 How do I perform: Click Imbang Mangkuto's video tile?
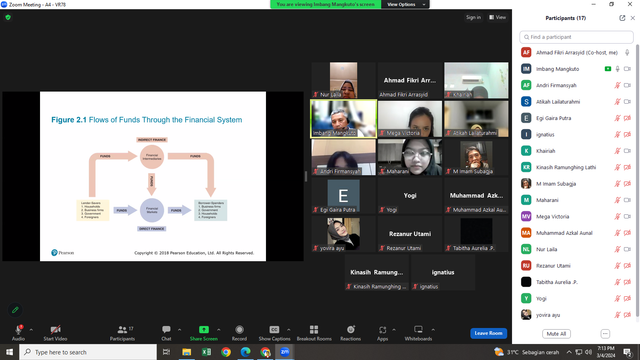coord(343,118)
